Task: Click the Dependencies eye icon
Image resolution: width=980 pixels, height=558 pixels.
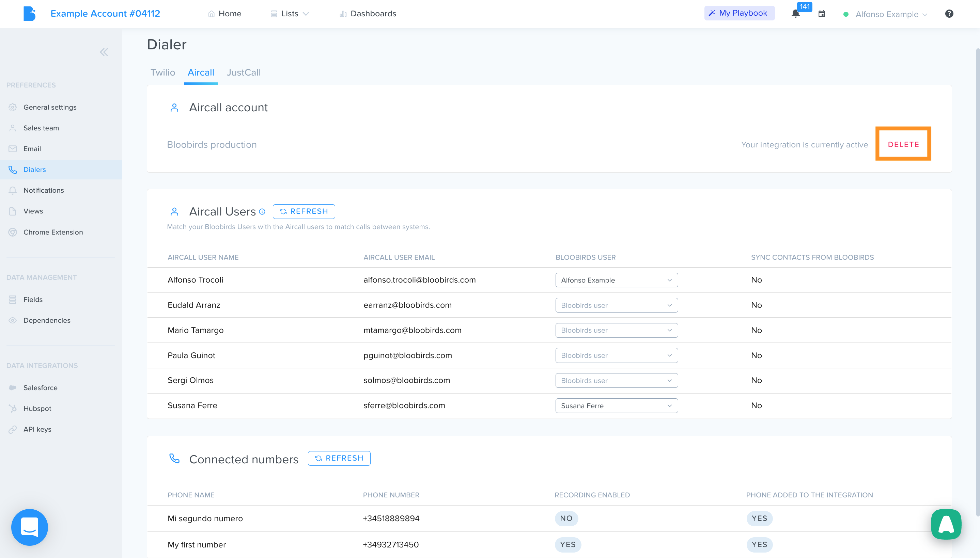Action: click(x=13, y=320)
